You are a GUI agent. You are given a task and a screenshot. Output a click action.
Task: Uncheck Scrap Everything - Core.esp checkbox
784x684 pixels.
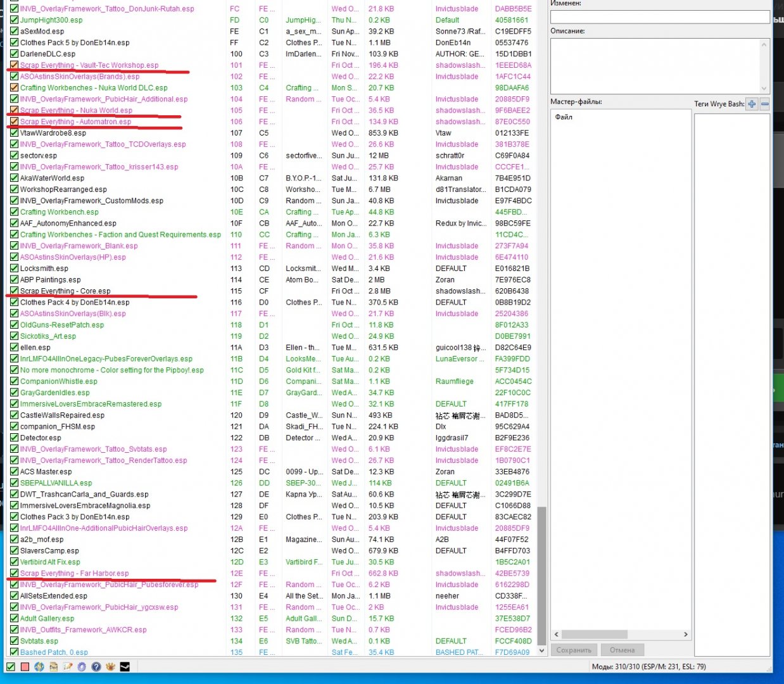(x=14, y=291)
